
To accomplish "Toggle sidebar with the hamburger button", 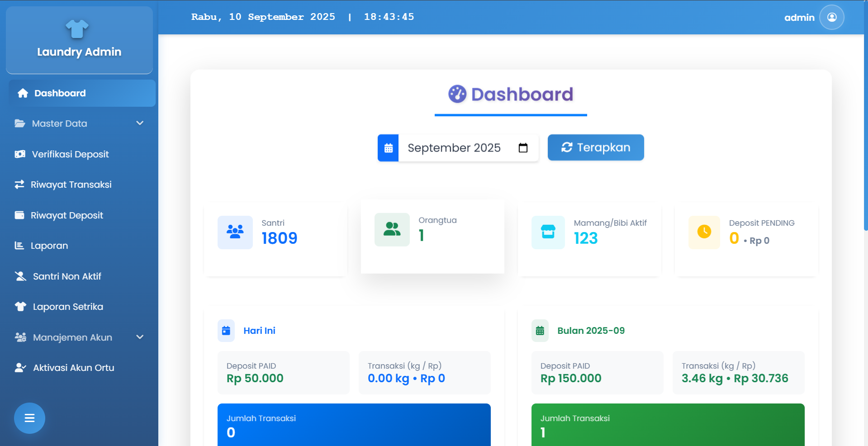I will coord(29,418).
